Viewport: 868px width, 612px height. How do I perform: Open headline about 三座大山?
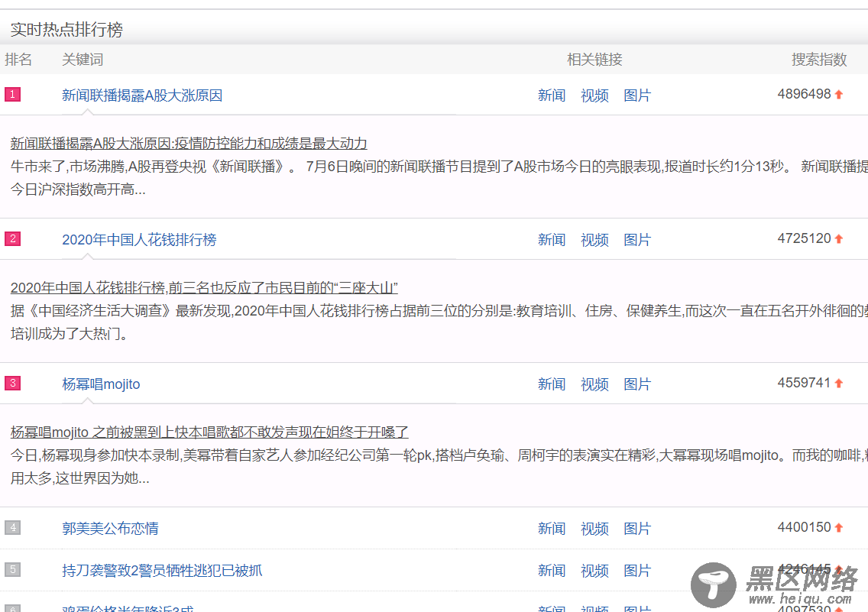[x=204, y=288]
